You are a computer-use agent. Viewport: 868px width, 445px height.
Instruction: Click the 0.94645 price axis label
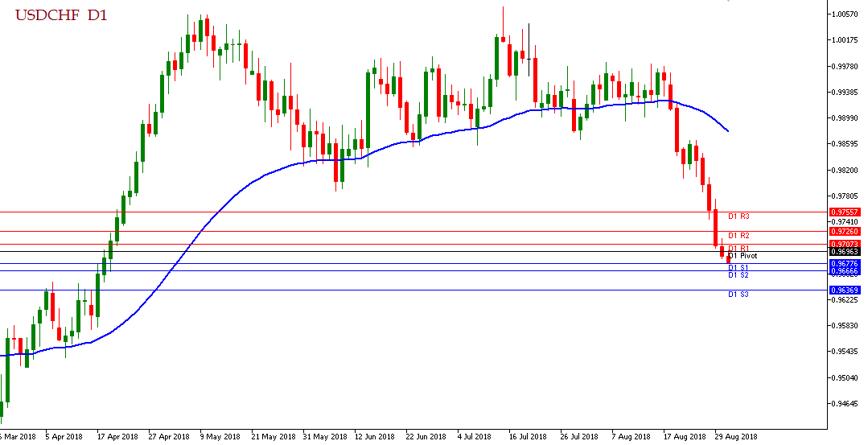[845, 403]
